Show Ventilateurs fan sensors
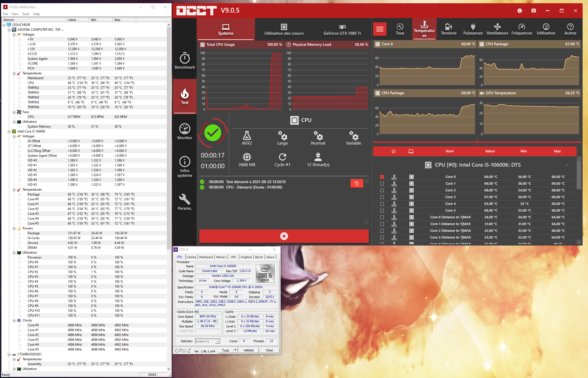 click(497, 29)
